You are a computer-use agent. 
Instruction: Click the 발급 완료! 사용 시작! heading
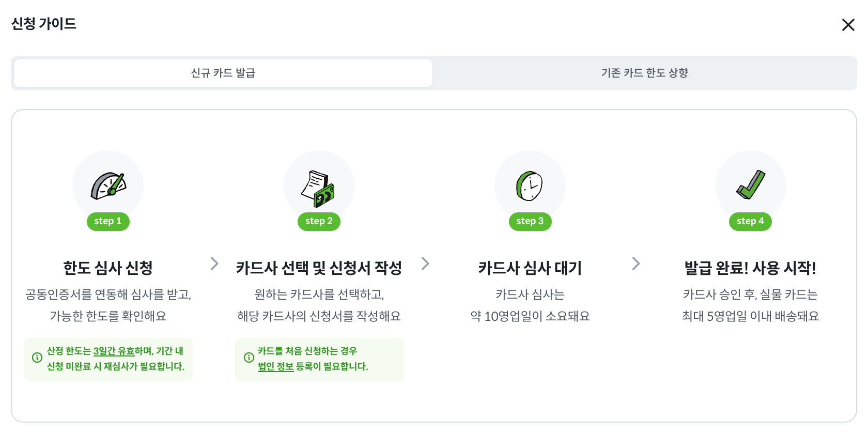pos(750,268)
